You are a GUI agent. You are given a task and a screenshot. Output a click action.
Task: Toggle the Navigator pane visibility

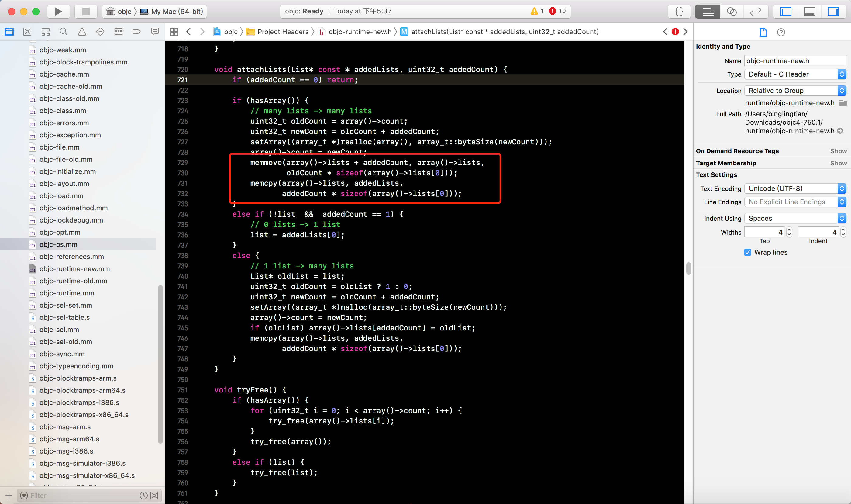click(786, 12)
